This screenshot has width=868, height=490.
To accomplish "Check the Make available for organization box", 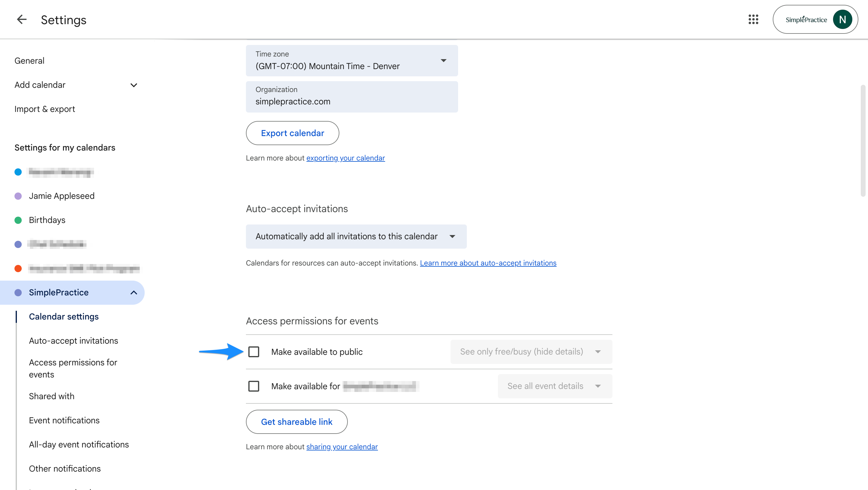I will coord(254,386).
